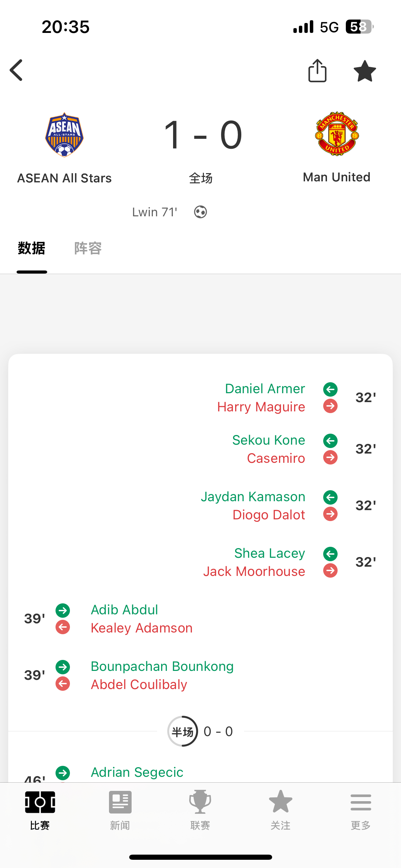Tap Adrian Segecic substitution at 46'
Screen dimensions: 401x868
137,772
